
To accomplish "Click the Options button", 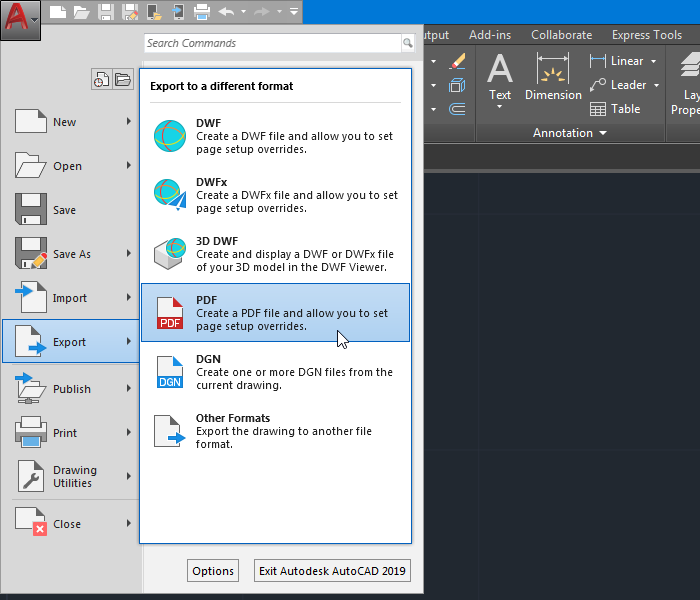I will coord(213,571).
